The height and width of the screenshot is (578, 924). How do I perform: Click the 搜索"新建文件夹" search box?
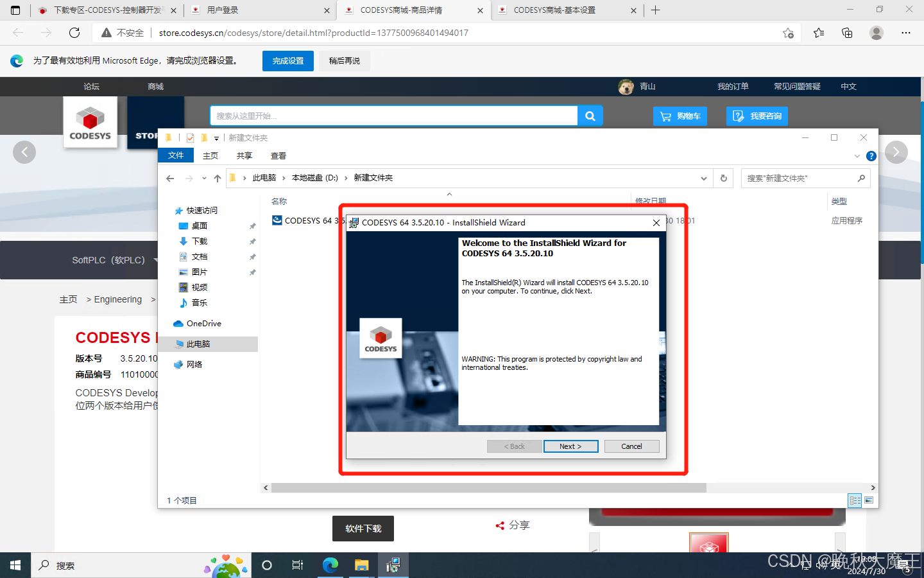[x=805, y=178]
